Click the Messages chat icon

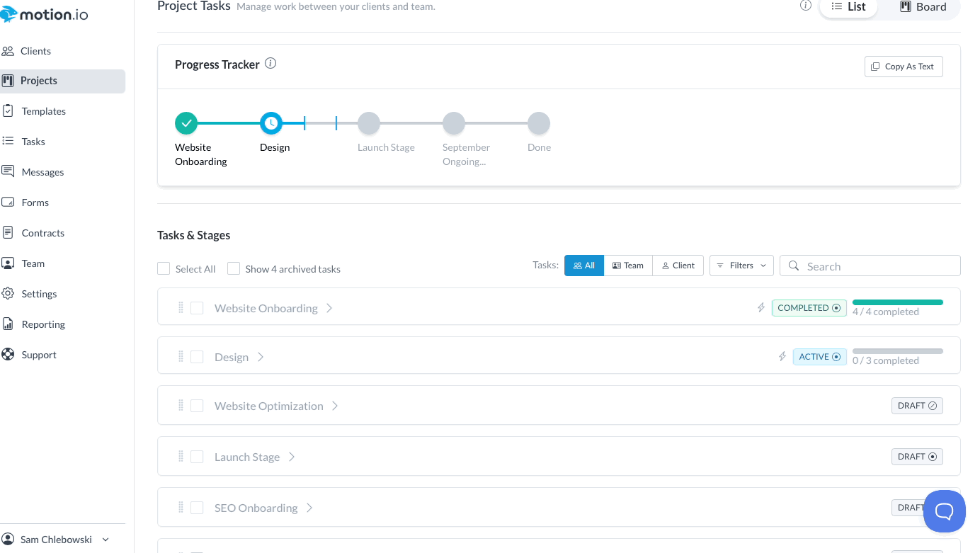pos(8,172)
